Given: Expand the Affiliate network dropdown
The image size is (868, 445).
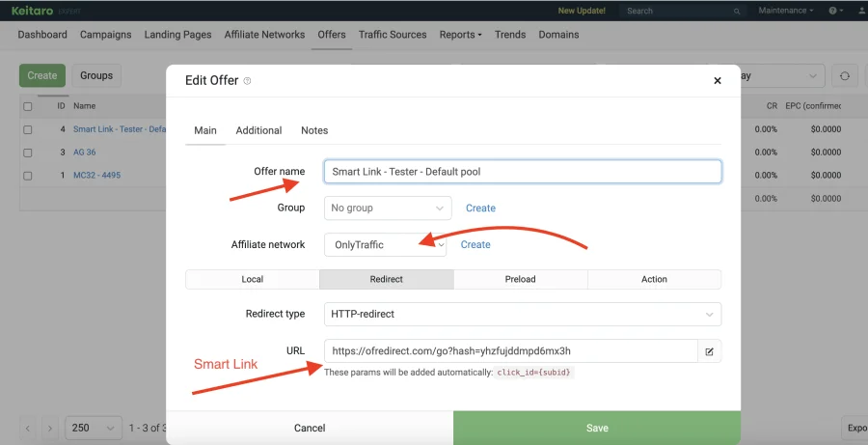Looking at the screenshot, I should 385,245.
